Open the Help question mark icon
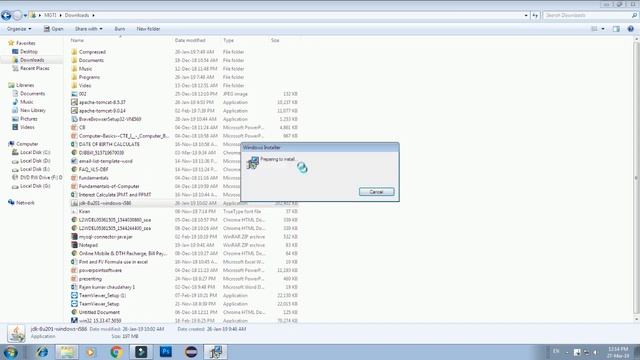 [631, 29]
